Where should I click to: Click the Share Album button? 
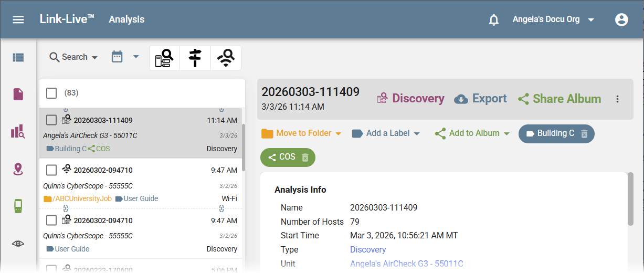point(559,99)
